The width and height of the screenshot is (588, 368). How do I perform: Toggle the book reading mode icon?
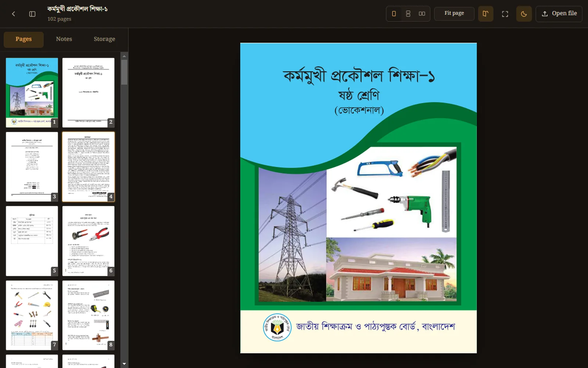(x=485, y=14)
